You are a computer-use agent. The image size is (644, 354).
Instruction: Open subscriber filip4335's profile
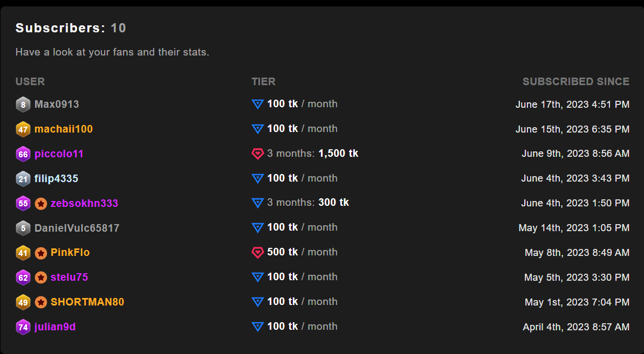tap(56, 178)
